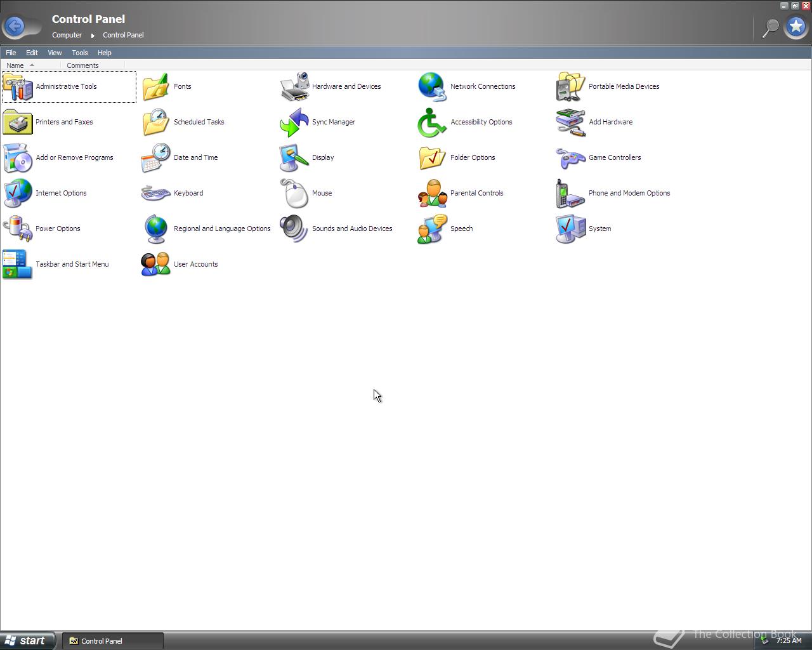
Task: Click the Back arrow button
Action: point(15,27)
